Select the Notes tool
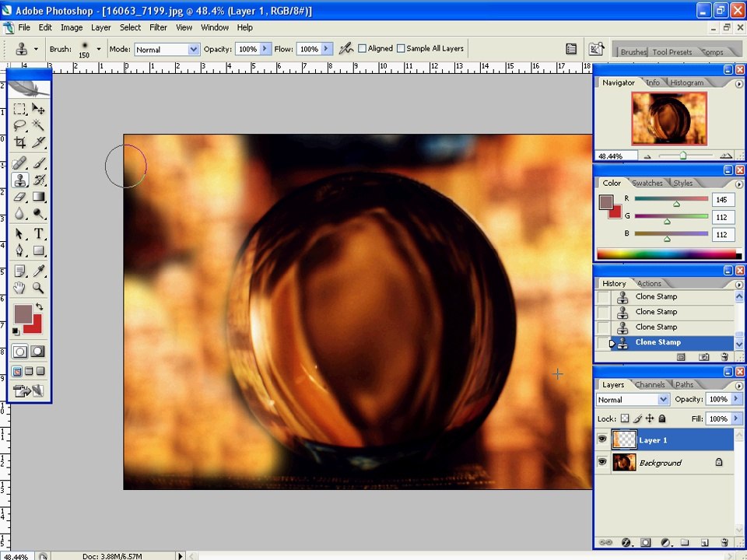The image size is (747, 560). click(19, 271)
